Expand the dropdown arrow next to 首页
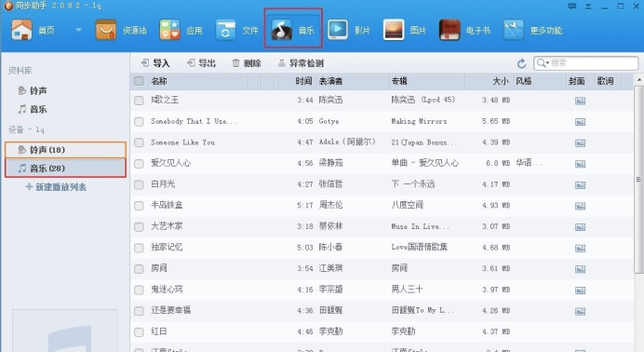 point(78,30)
